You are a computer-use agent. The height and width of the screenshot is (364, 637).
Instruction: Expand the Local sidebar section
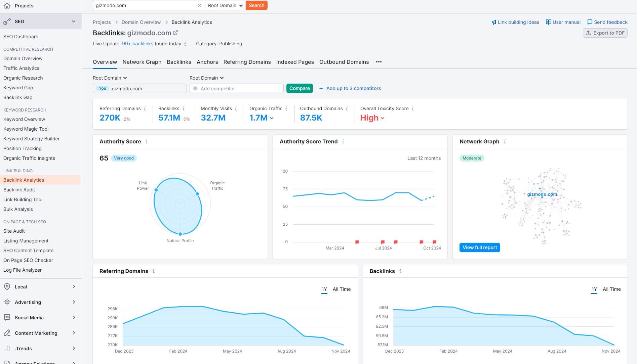click(x=74, y=286)
